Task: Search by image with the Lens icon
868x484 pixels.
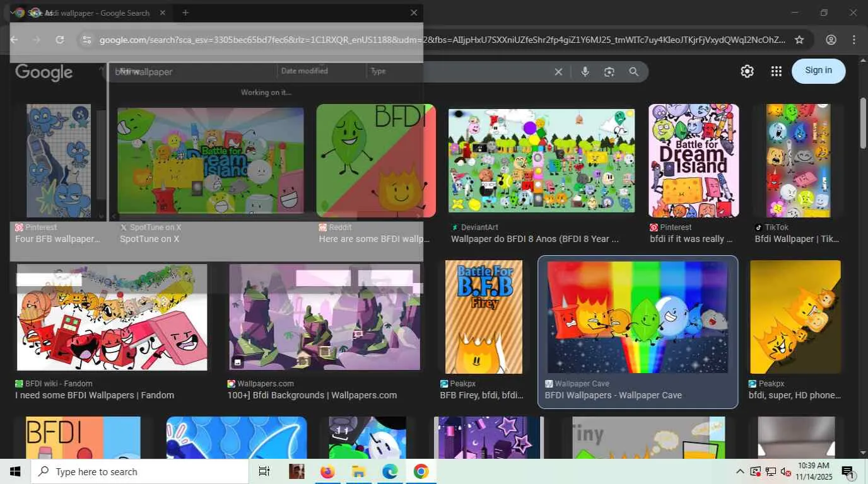Action: click(x=609, y=72)
